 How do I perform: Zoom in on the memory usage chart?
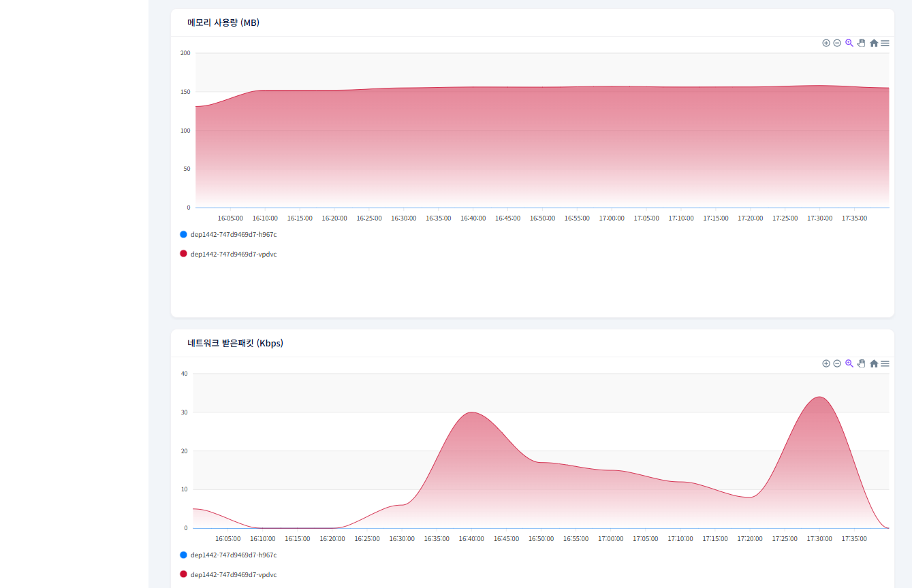click(826, 43)
